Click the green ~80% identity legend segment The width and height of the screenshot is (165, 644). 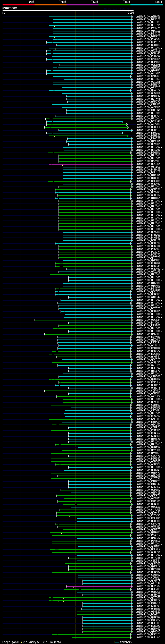[114, 5]
